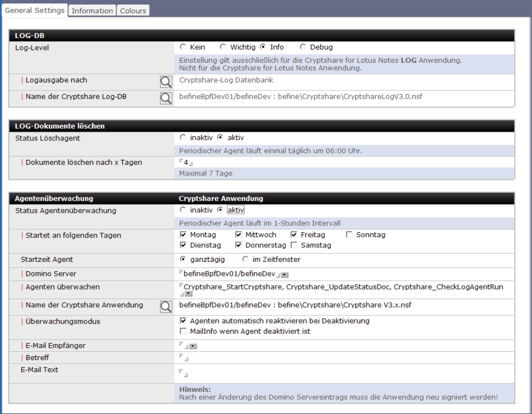This screenshot has width=532, height=414.
Task: Set Status Löschagent to inaktiv
Action: 183,137
